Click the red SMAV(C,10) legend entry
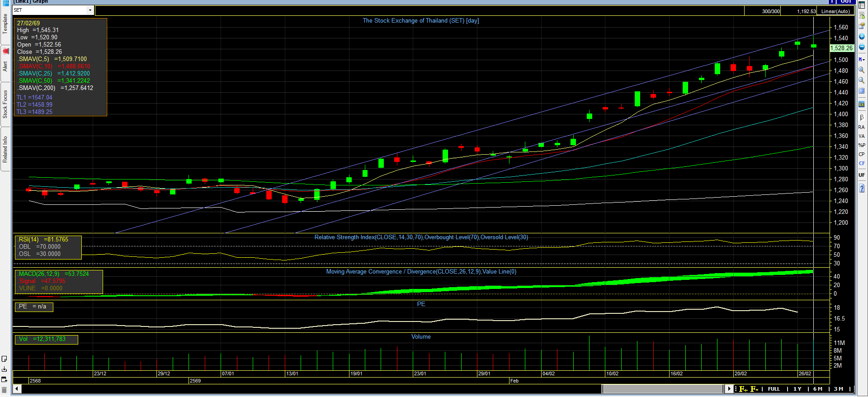Screen dimensions: 868x397 click(x=54, y=66)
